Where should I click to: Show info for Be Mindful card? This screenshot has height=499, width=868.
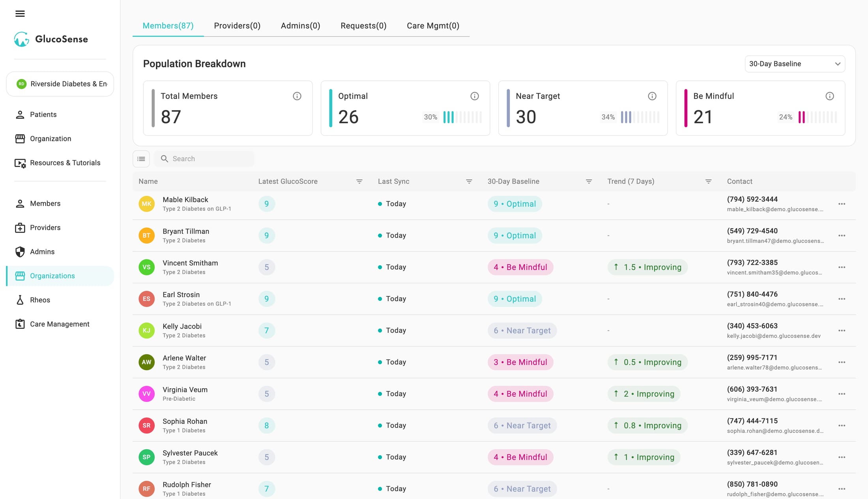point(830,96)
